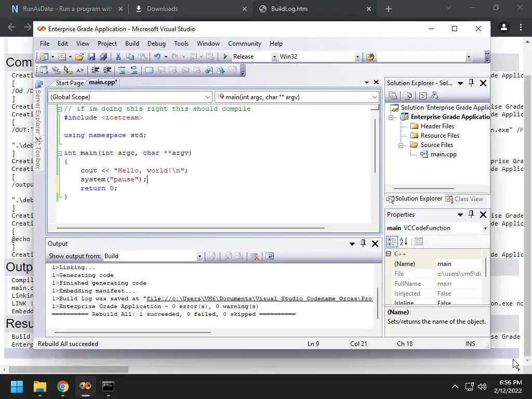Click the Display Word Completion icon
Image resolution: width=532 pixels, height=399 pixels.
click(x=79, y=70)
